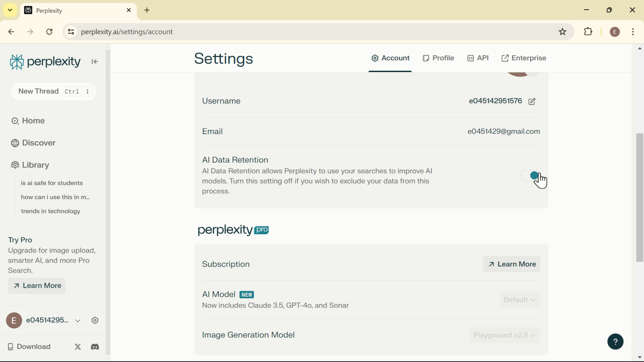Open the Discord icon in sidebar
The height and width of the screenshot is (362, 644).
click(95, 347)
